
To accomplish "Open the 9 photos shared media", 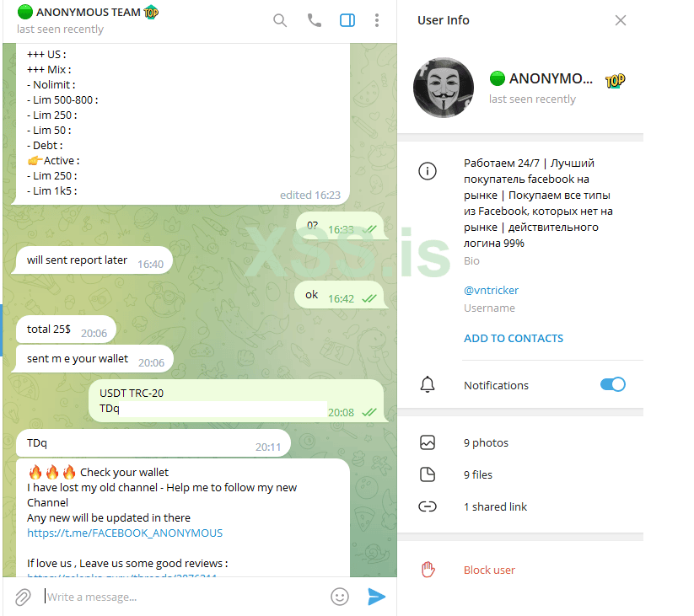I will coord(486,442).
